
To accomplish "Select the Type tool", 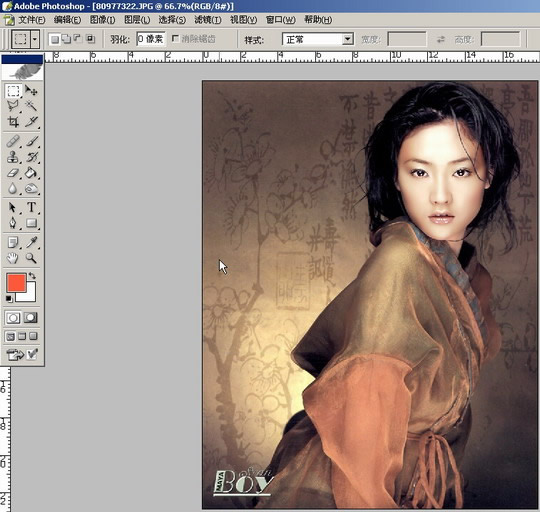I will click(31, 208).
